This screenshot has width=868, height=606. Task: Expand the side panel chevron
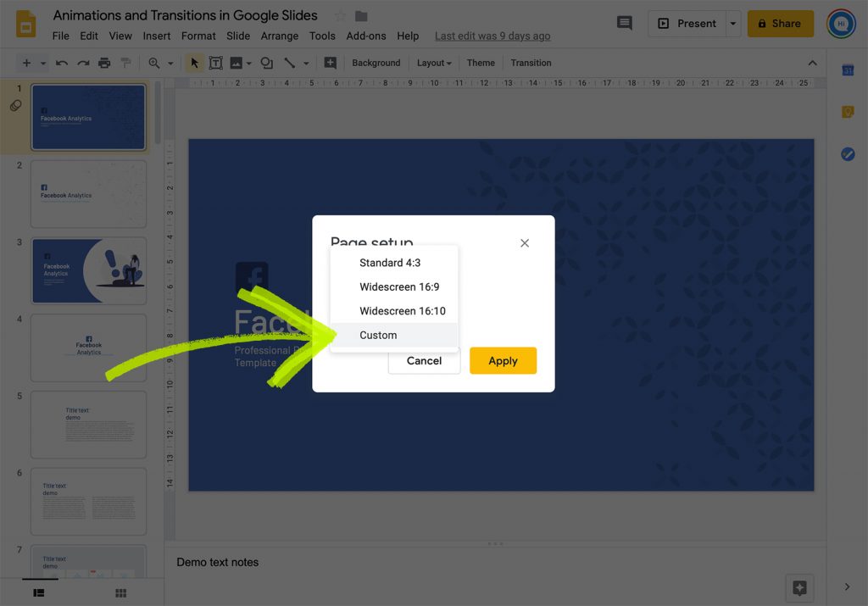(847, 587)
